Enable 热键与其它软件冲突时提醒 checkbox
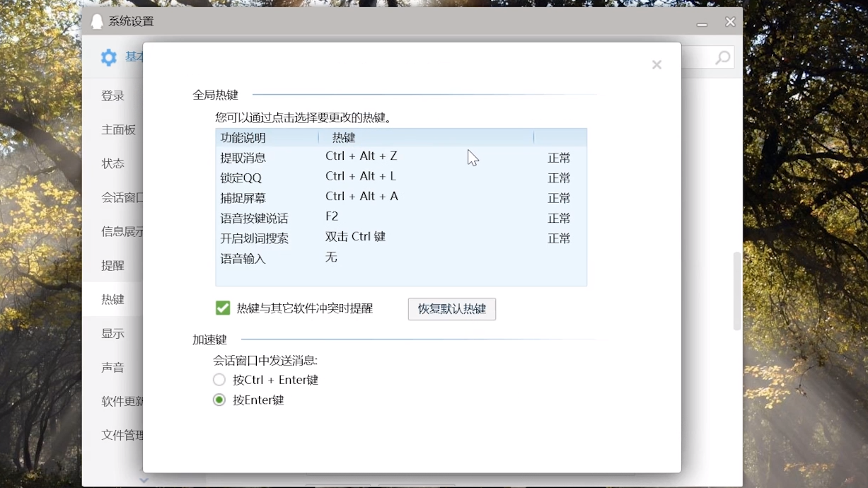 tap(223, 308)
